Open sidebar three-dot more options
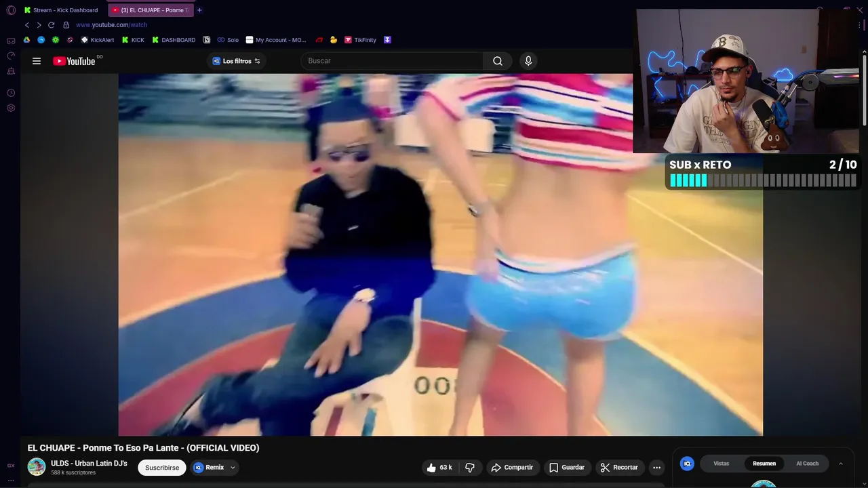This screenshot has height=488, width=868. 11,480
